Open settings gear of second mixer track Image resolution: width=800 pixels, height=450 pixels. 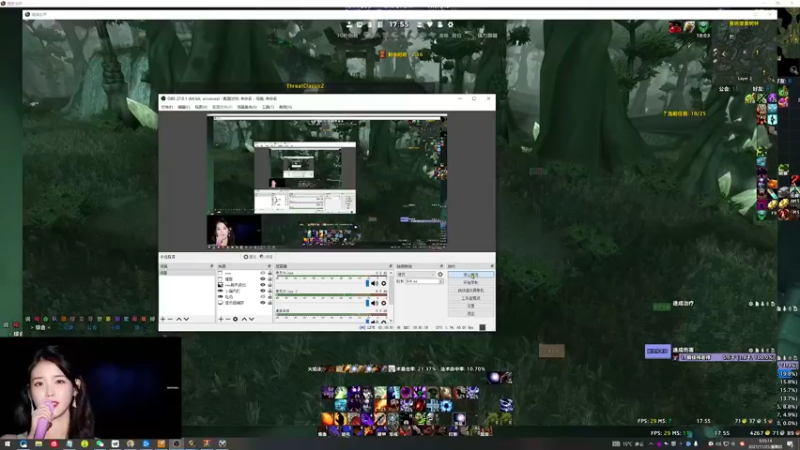coord(384,303)
